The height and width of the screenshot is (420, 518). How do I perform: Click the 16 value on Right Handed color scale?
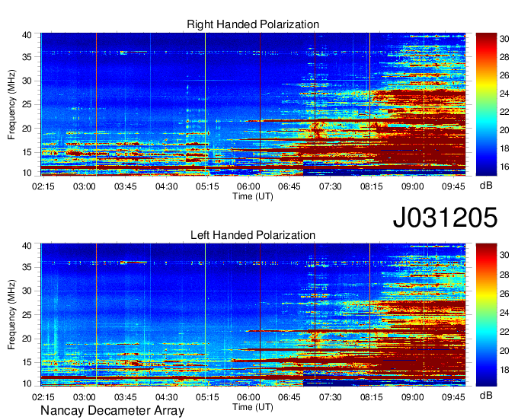point(504,167)
